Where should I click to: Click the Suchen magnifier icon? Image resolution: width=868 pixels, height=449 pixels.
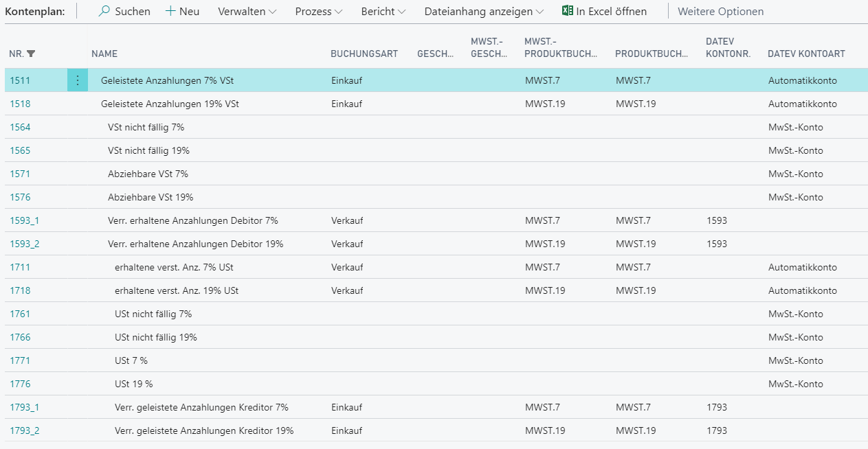pos(104,11)
